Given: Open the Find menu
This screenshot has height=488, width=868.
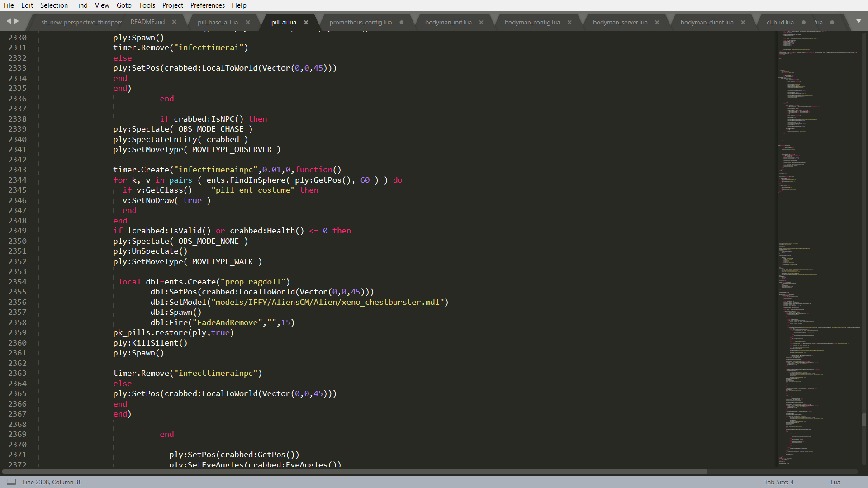Looking at the screenshot, I should (x=81, y=5).
